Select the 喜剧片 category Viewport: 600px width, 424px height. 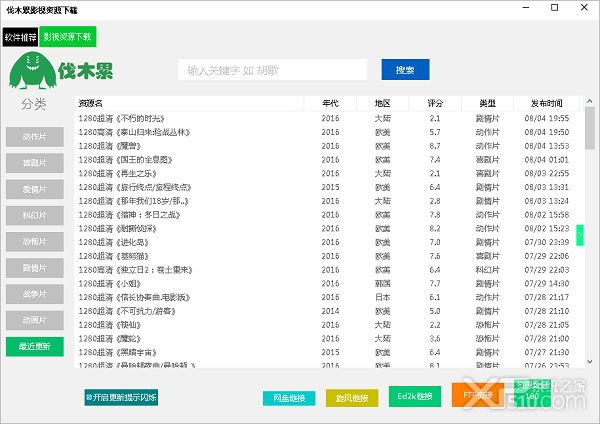click(35, 163)
